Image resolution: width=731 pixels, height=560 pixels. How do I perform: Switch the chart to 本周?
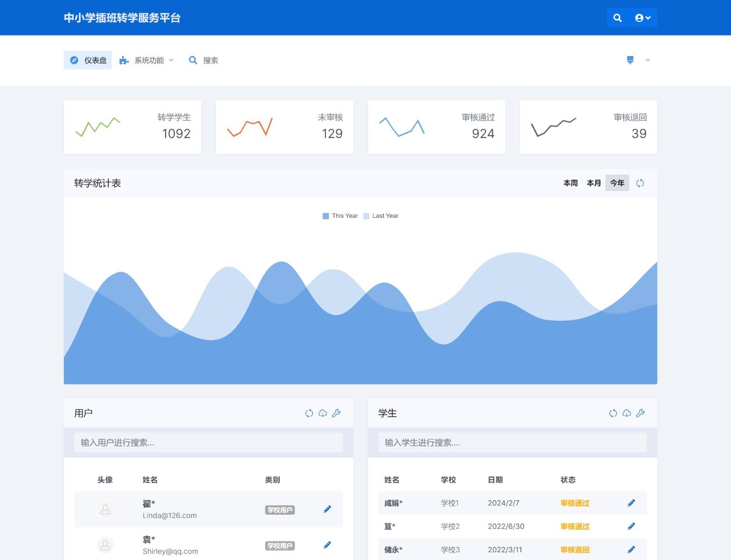(571, 183)
